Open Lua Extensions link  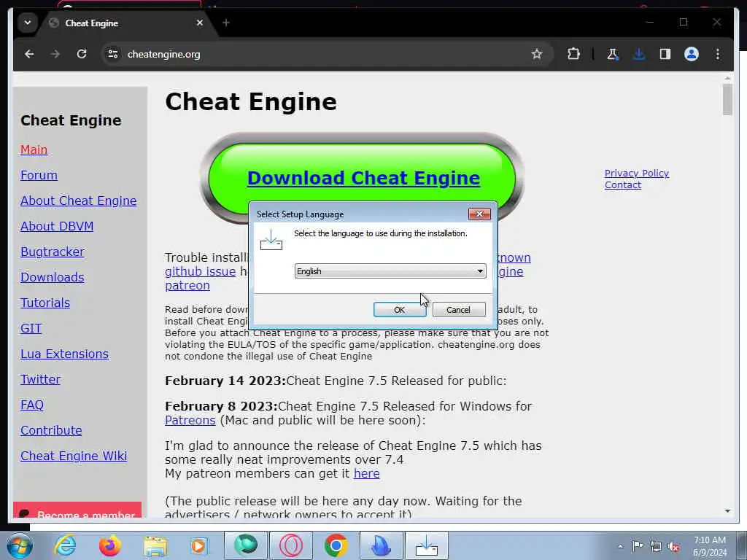click(64, 354)
